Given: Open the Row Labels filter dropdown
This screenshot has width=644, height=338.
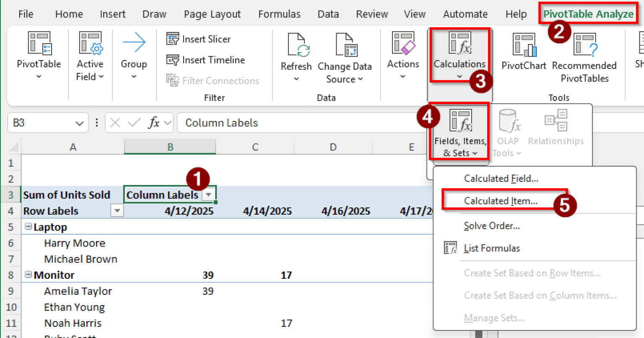Looking at the screenshot, I should pos(117,211).
